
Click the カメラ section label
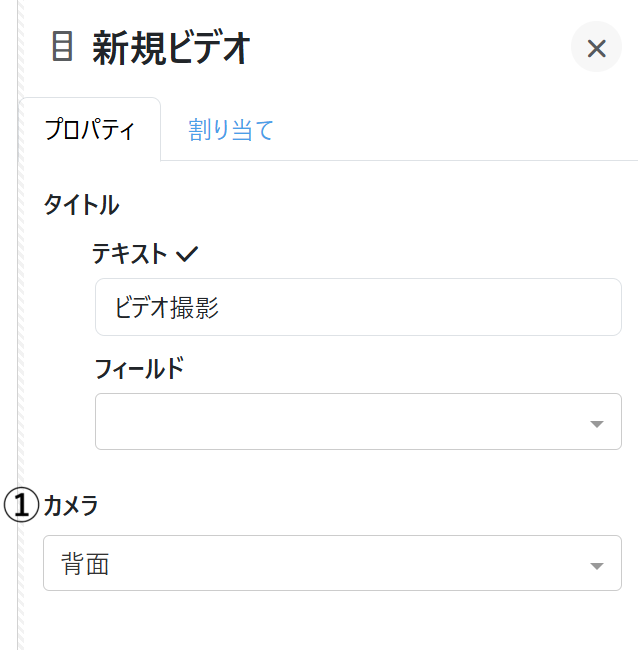(71, 506)
